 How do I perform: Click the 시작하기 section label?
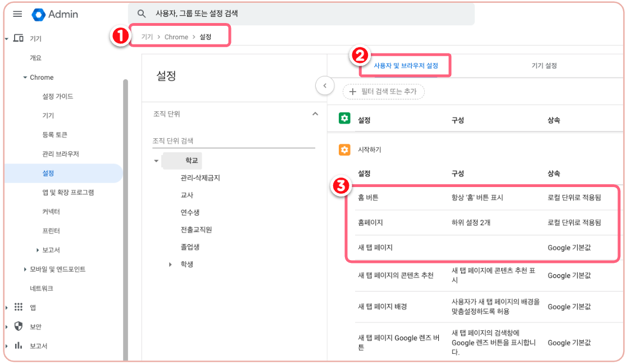coord(370,149)
